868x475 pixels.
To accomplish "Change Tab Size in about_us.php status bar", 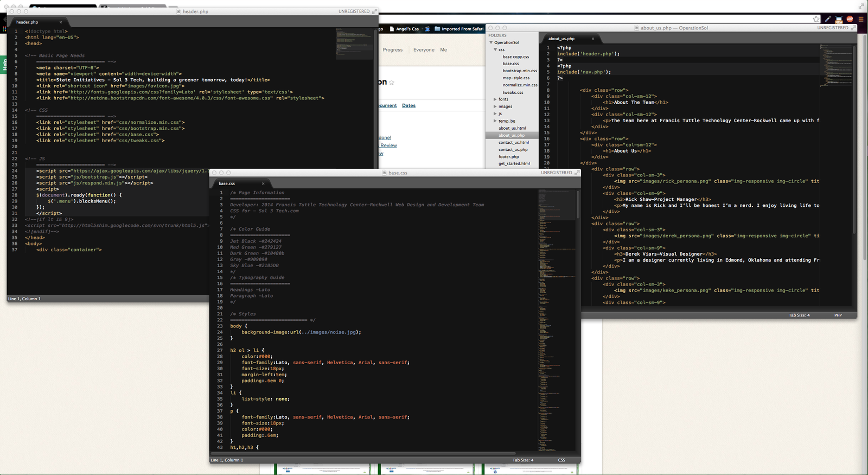I will point(799,315).
